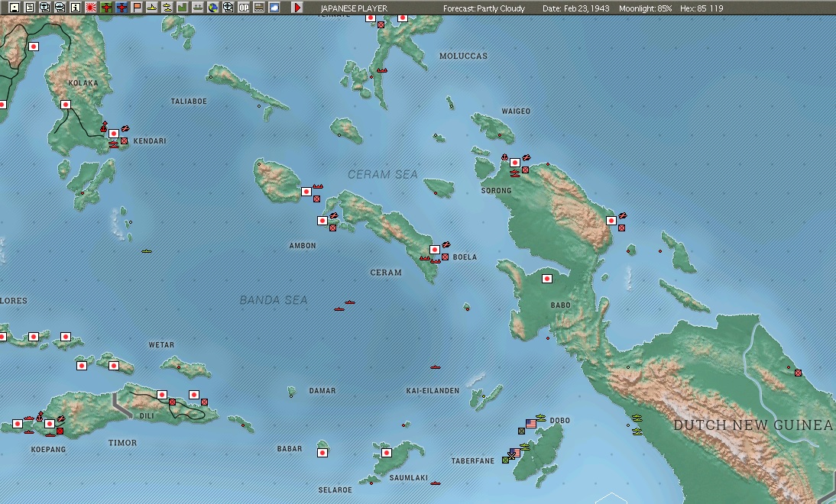Screen dimensions: 836x504
Task: Click the SELAROE map label
Action: pos(335,489)
